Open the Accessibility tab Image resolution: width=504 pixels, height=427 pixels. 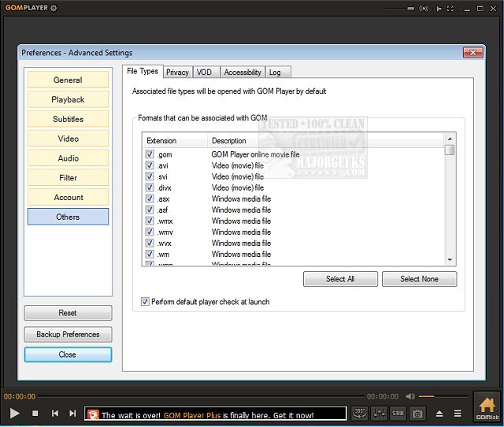tap(243, 72)
